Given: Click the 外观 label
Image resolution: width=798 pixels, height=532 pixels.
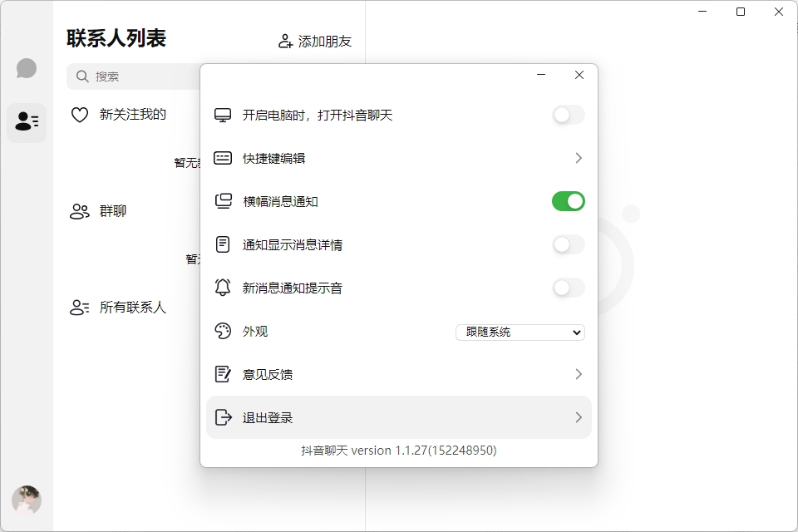Looking at the screenshot, I should [255, 332].
